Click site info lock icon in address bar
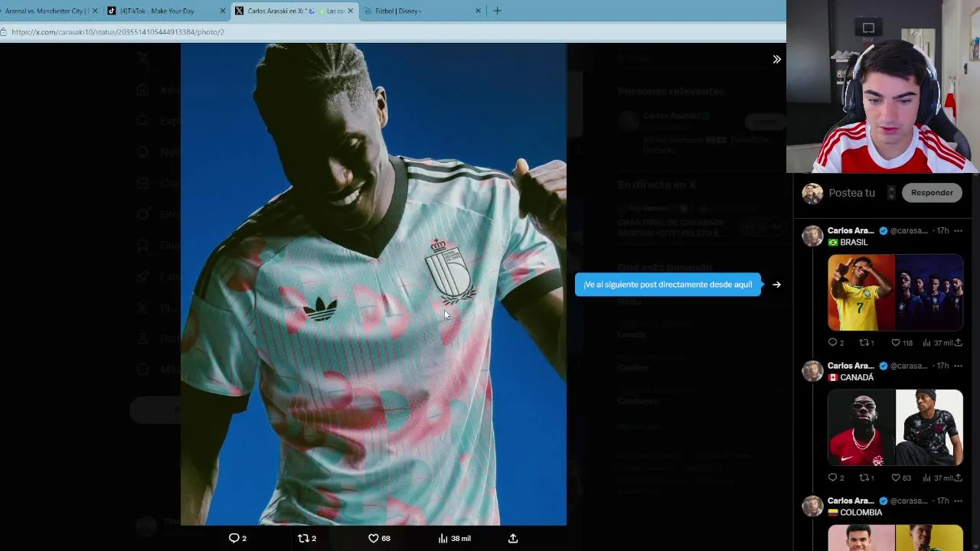Image resolution: width=980 pixels, height=551 pixels. point(5,32)
